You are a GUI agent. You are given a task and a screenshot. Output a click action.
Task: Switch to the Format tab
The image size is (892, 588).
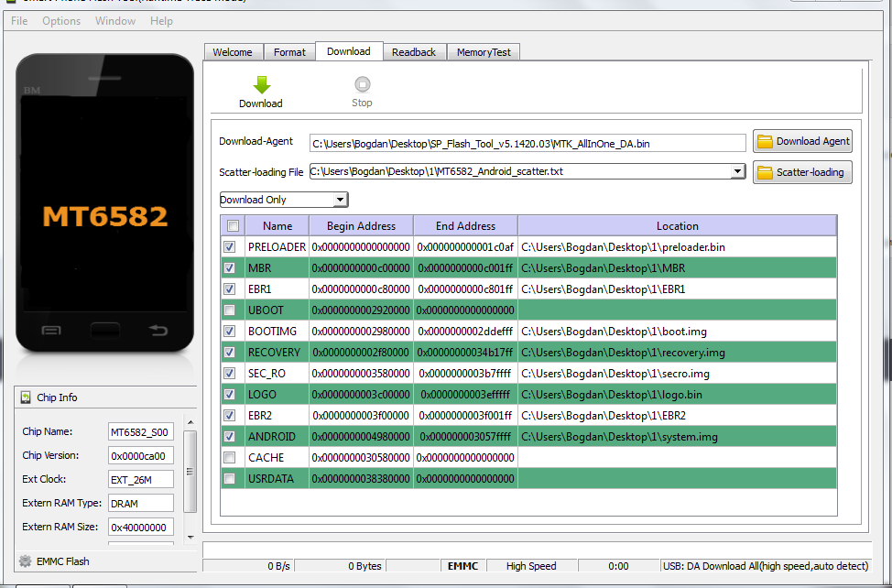pyautogui.click(x=289, y=52)
